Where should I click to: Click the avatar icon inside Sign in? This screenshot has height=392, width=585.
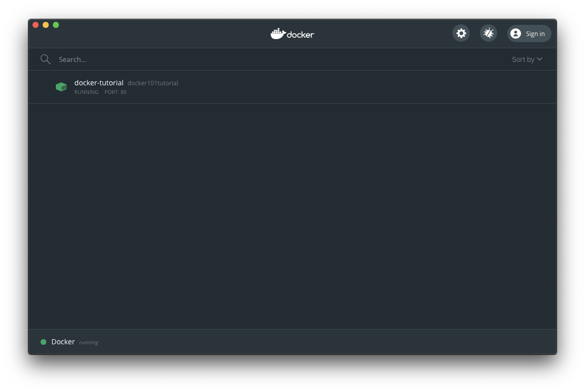pyautogui.click(x=515, y=34)
